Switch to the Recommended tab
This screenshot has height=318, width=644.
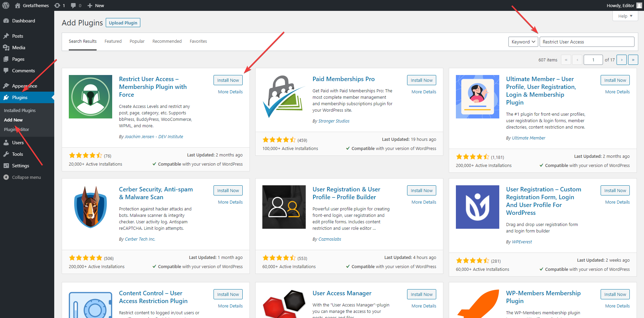coord(167,41)
